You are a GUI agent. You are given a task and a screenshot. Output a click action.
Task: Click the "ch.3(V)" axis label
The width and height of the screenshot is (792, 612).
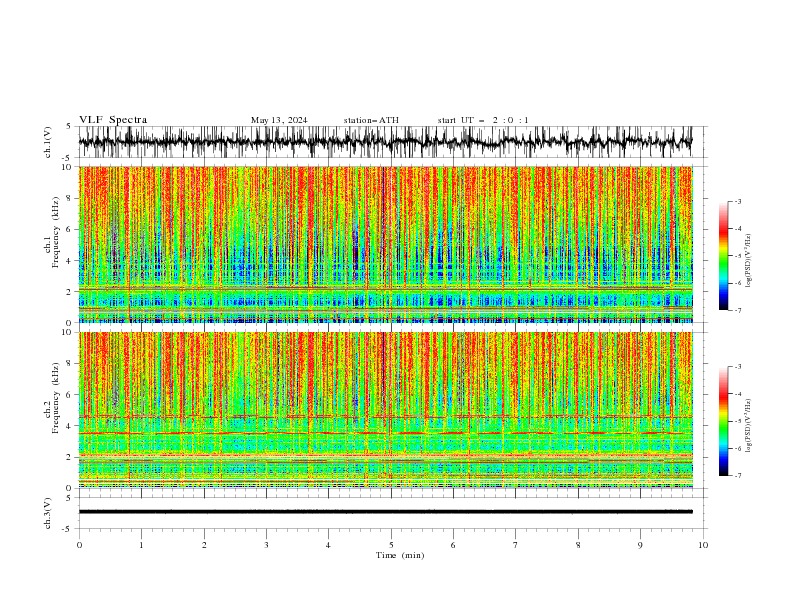48,513
